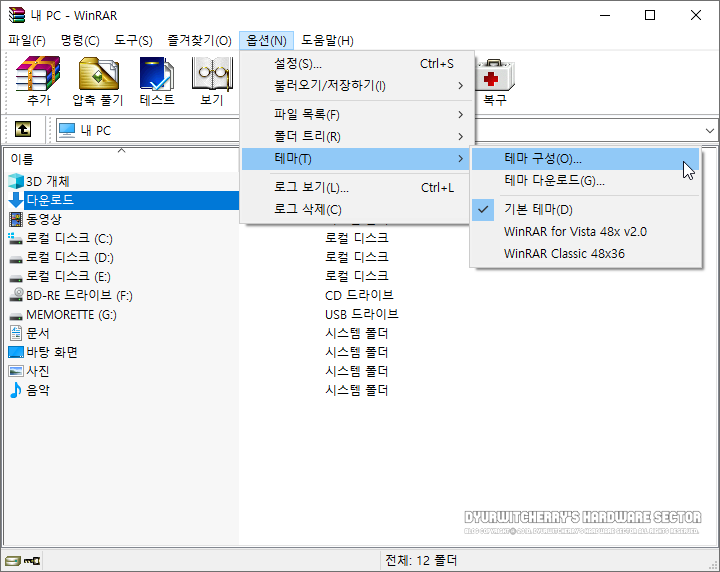Click the computer icon in address bar

pyautogui.click(x=67, y=130)
